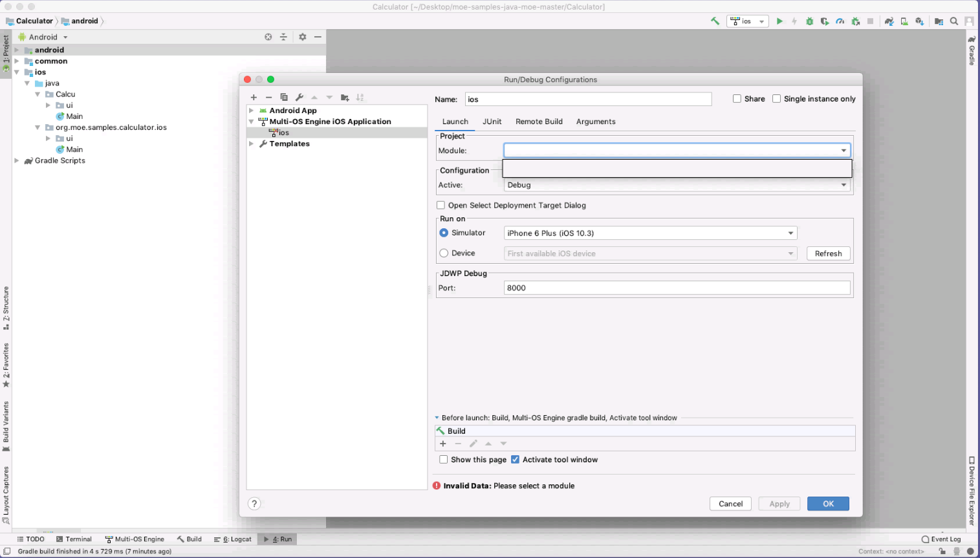Open AVD Manager device icon
Image resolution: width=980 pixels, height=558 pixels.
pos(904,21)
